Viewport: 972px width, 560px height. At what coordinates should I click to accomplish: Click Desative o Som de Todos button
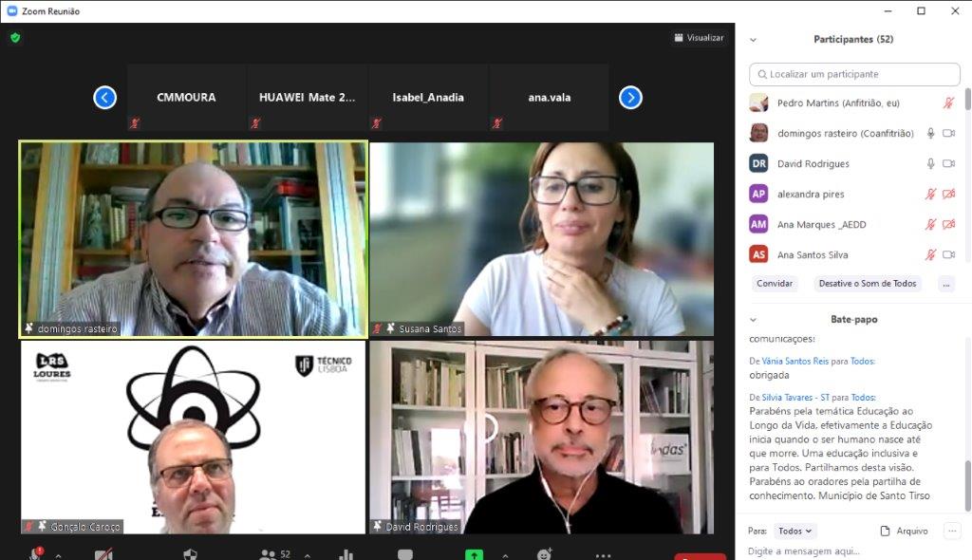pos(868,284)
